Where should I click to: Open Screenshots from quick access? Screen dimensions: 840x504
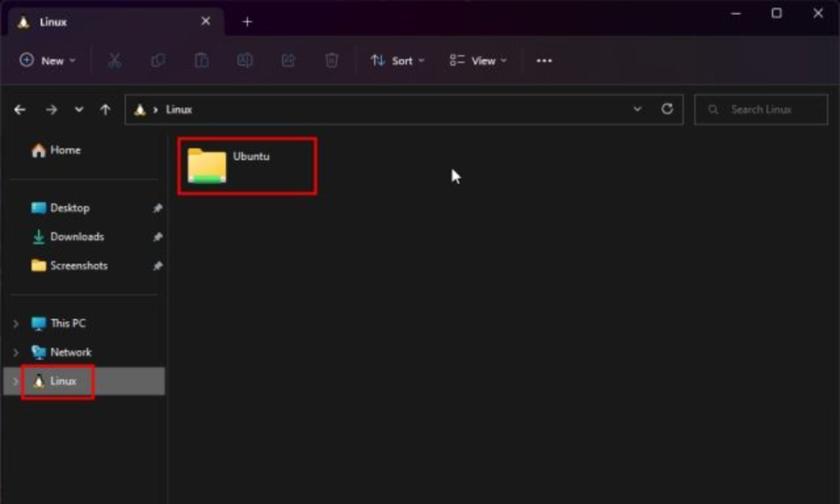tap(69, 266)
